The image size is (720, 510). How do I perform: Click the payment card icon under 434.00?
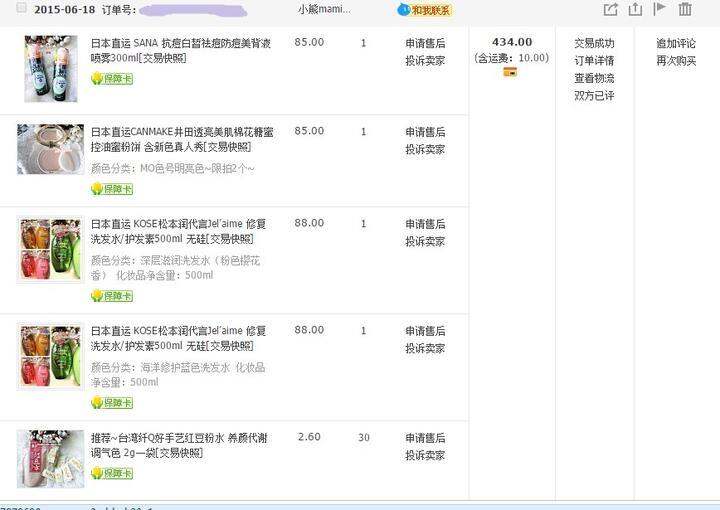point(510,72)
